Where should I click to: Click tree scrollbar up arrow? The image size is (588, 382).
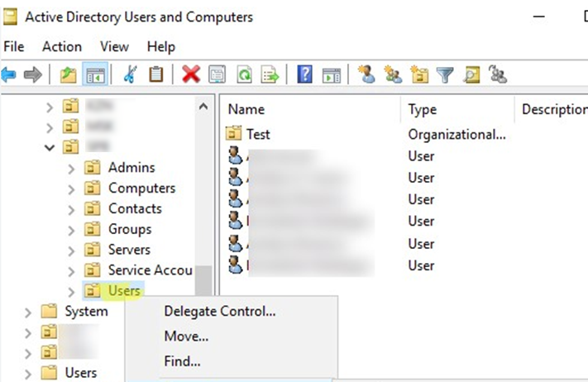click(203, 107)
